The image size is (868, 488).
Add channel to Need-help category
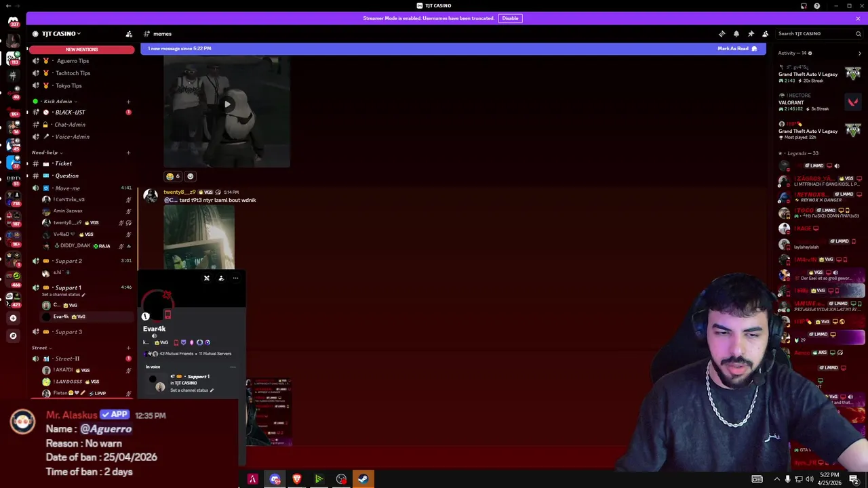point(128,152)
